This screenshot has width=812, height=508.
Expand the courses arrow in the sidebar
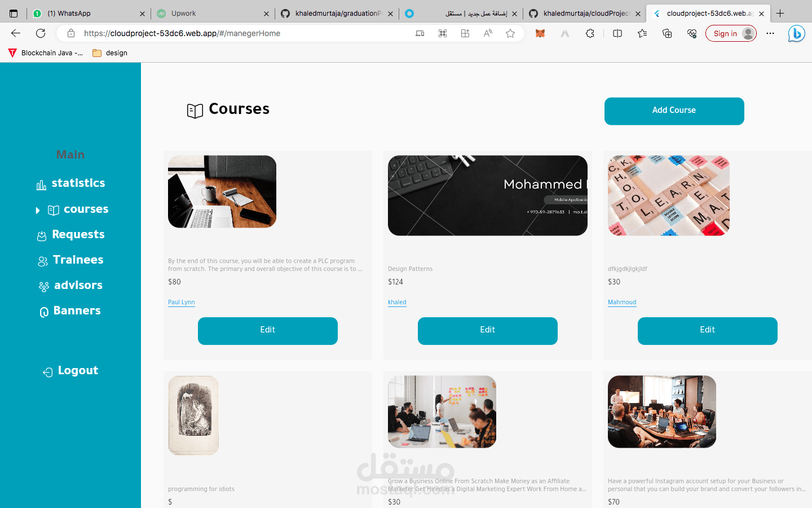tap(38, 211)
